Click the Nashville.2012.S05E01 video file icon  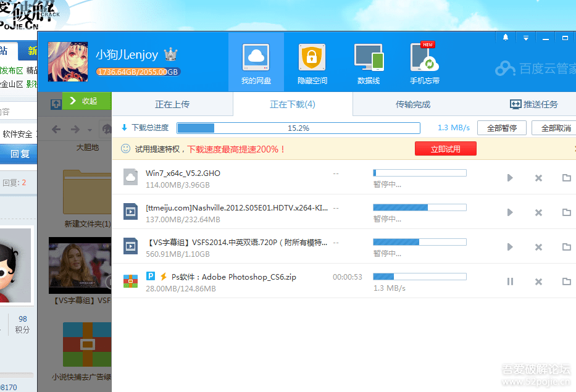click(130, 212)
